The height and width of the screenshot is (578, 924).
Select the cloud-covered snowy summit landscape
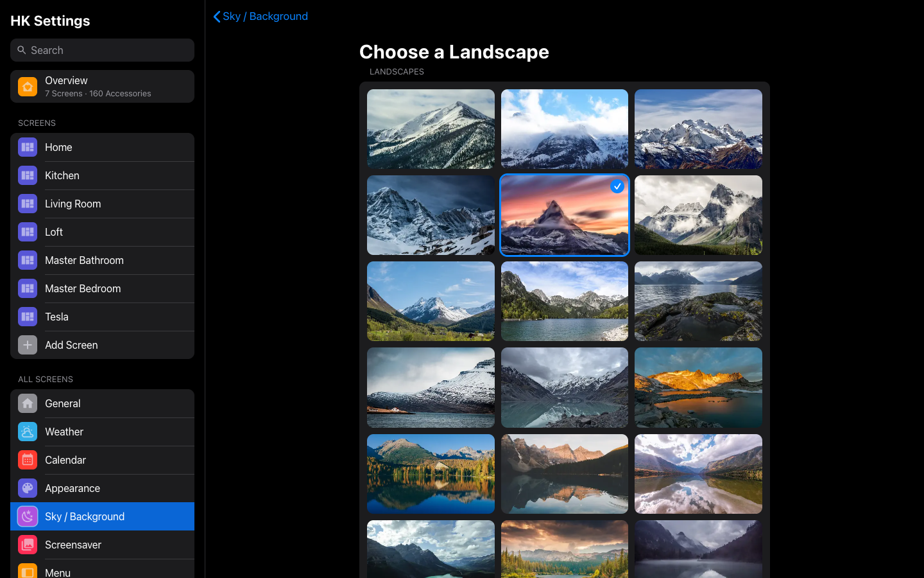565,129
